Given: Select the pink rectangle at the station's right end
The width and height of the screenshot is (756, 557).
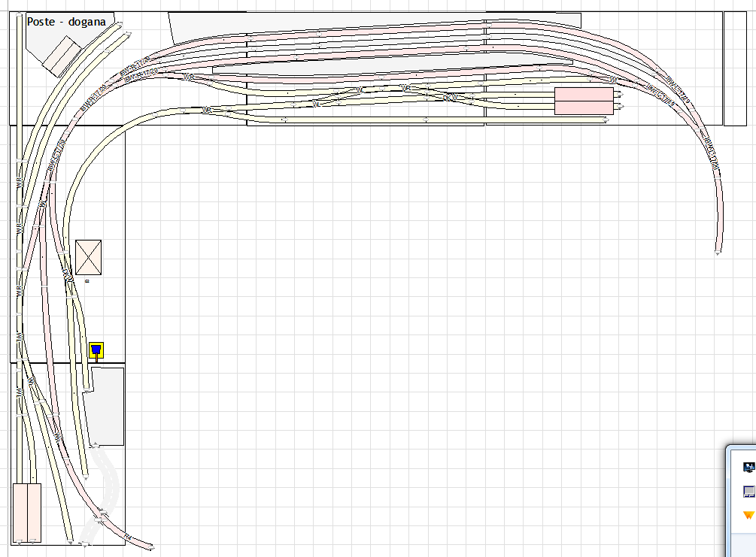Looking at the screenshot, I should pyautogui.click(x=584, y=101).
